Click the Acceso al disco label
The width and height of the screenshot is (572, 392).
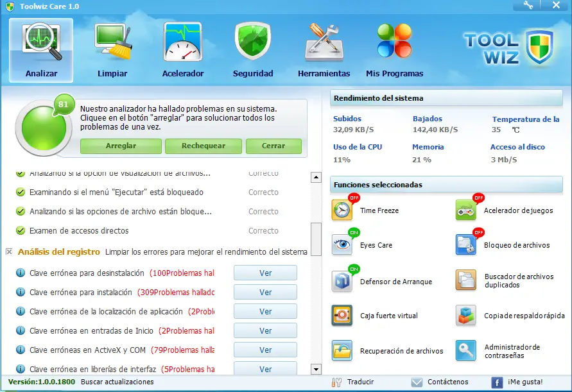tap(517, 147)
